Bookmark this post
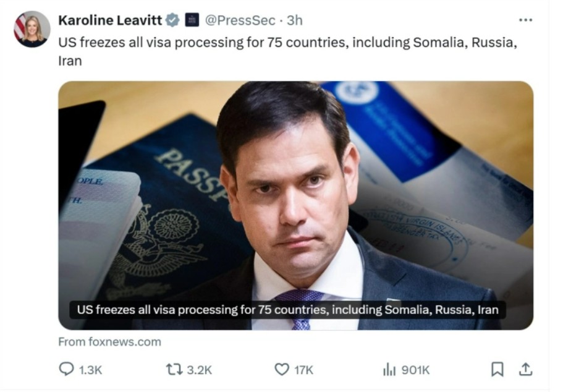 [497, 369]
